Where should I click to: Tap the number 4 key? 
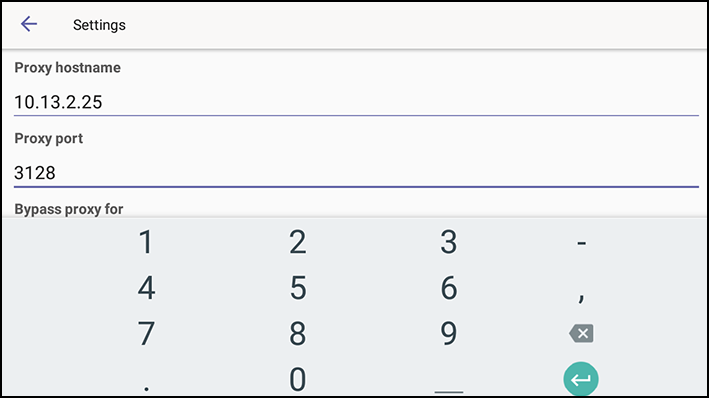pos(146,288)
